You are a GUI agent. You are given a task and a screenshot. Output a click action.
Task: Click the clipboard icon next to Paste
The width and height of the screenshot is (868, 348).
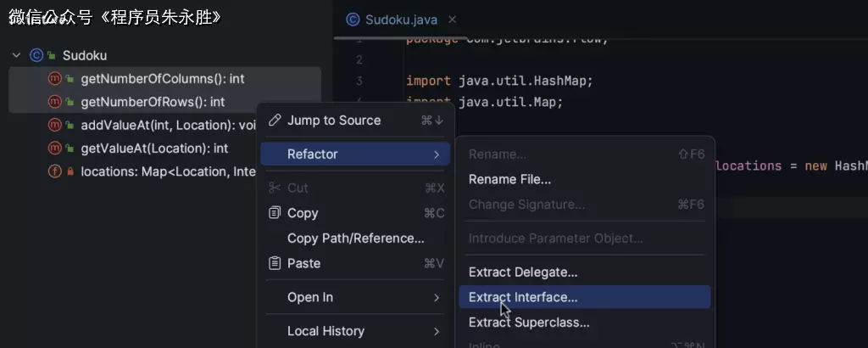275,264
